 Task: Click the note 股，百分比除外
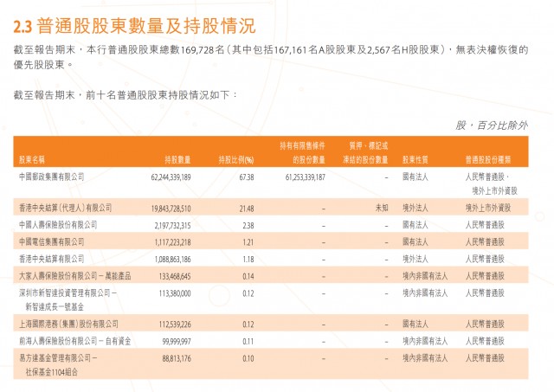tap(491, 125)
